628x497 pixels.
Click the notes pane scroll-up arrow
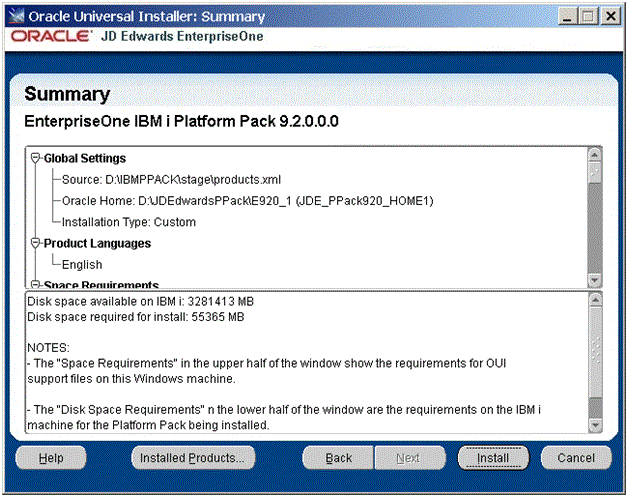595,299
